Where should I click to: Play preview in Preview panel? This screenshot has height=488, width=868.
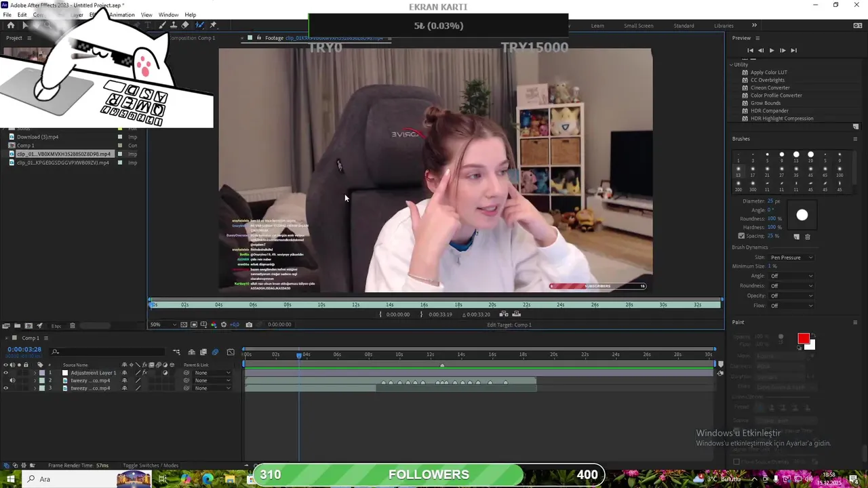tap(771, 50)
